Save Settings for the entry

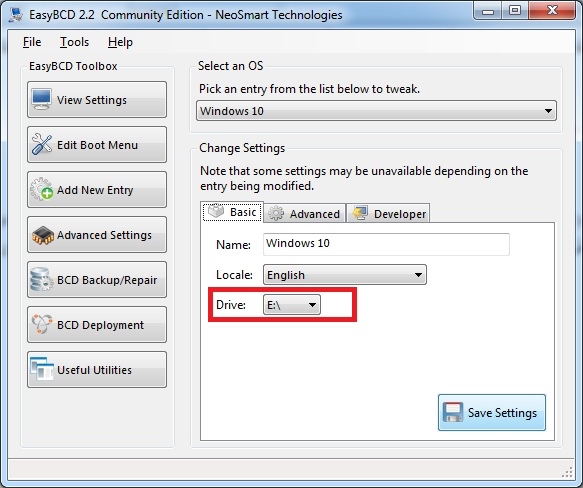click(492, 412)
